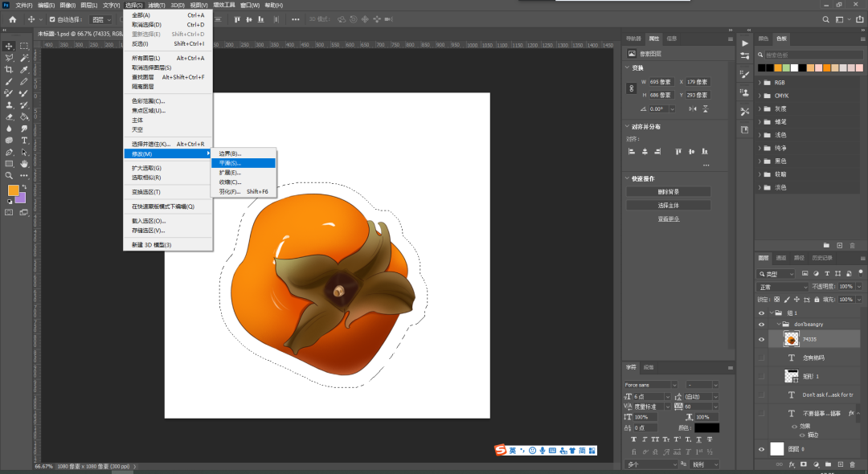
Task: Click the W width input field
Action: pos(661,82)
